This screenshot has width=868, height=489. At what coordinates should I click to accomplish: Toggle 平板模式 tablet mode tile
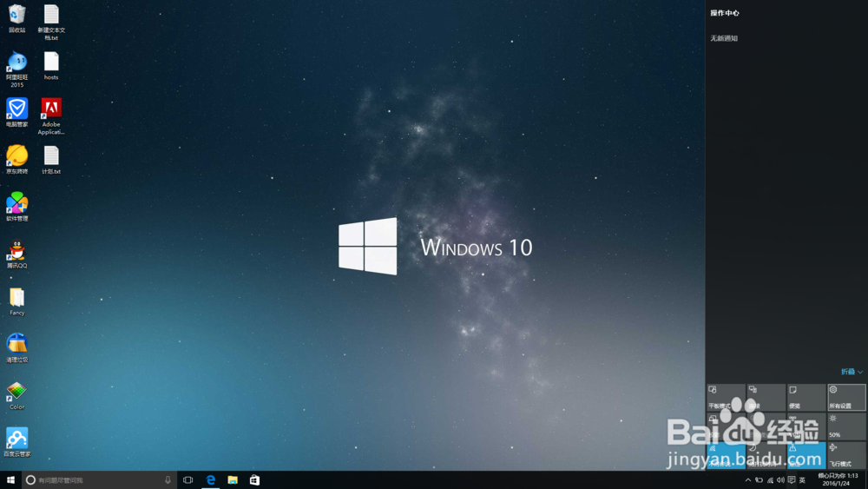[726, 397]
